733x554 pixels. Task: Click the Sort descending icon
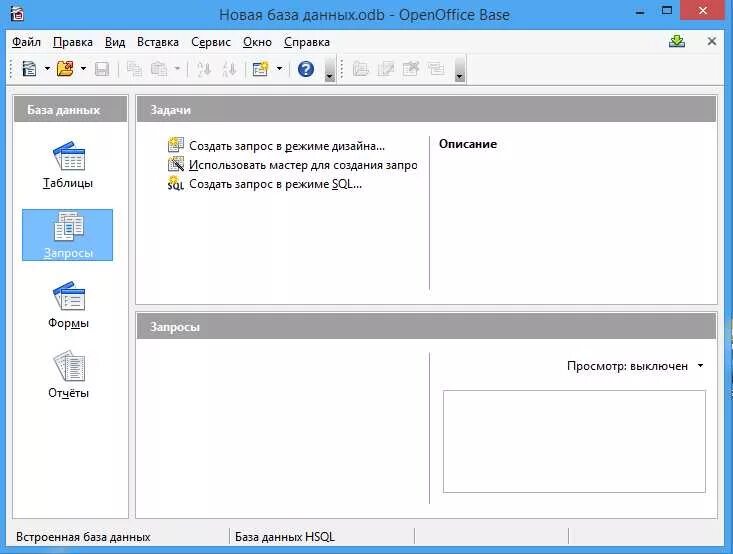point(230,69)
